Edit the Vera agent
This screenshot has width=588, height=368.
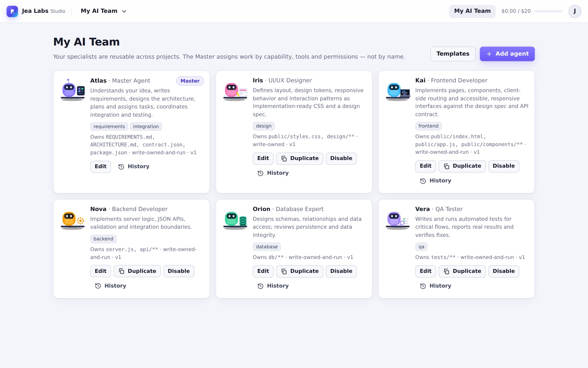(425, 271)
